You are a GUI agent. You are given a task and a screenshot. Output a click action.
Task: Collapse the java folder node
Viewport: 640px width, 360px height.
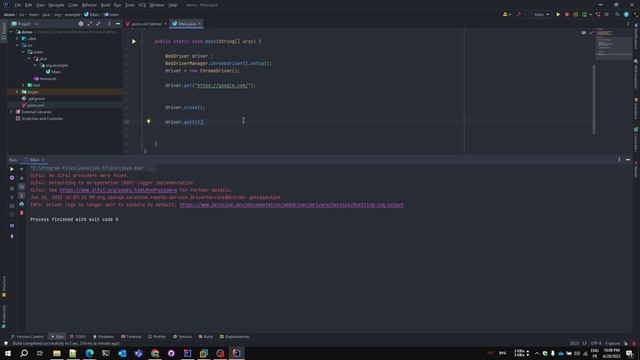pyautogui.click(x=29, y=58)
